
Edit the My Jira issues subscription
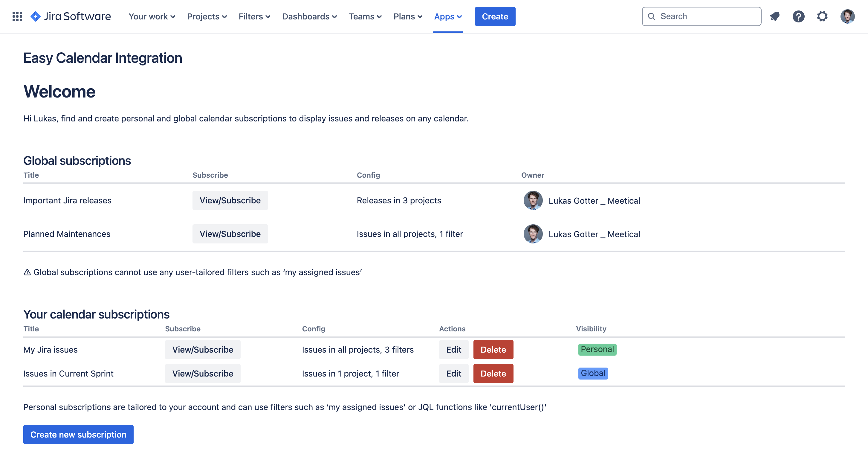click(453, 350)
